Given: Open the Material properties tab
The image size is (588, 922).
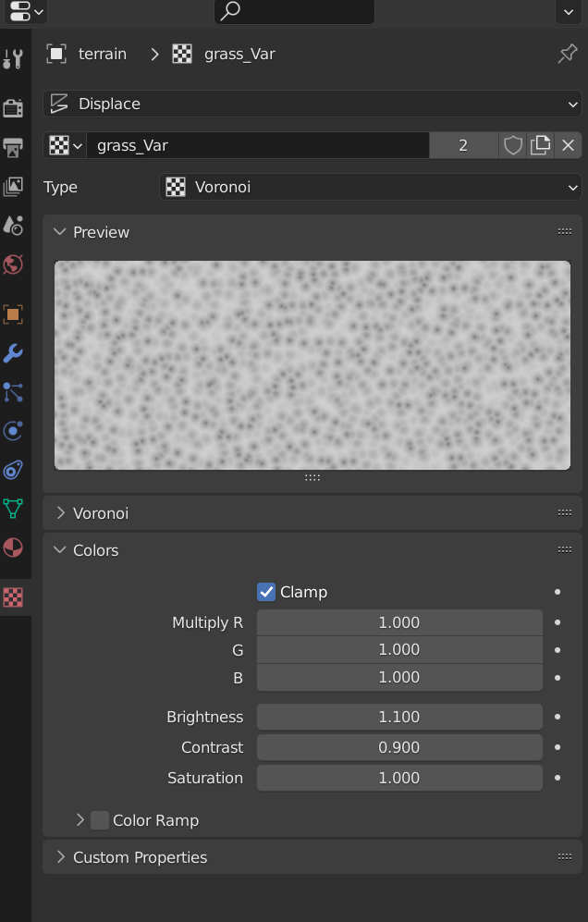Looking at the screenshot, I should coord(13,547).
